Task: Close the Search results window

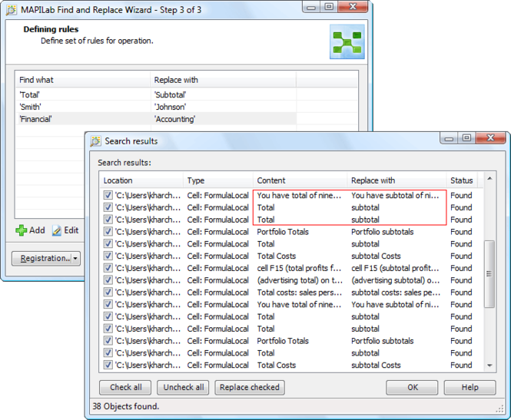Action: click(490, 137)
